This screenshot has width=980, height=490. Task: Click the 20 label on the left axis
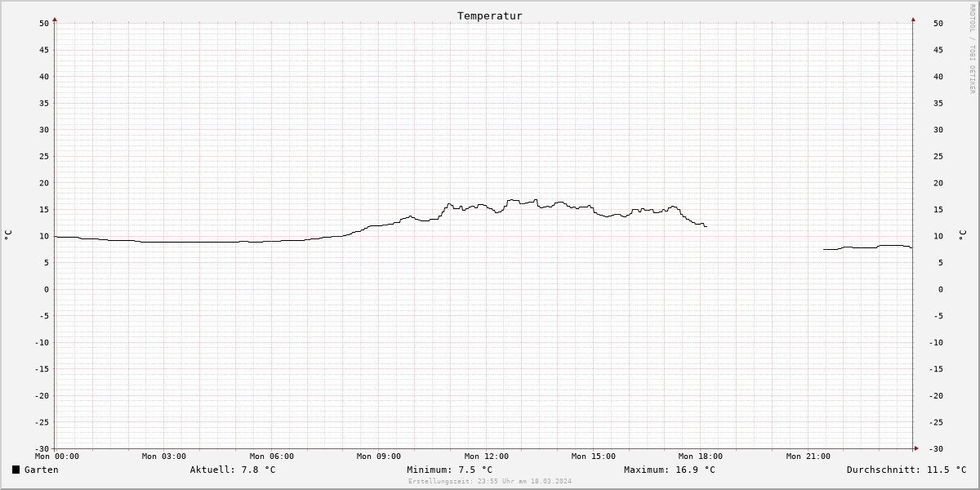pyautogui.click(x=44, y=183)
